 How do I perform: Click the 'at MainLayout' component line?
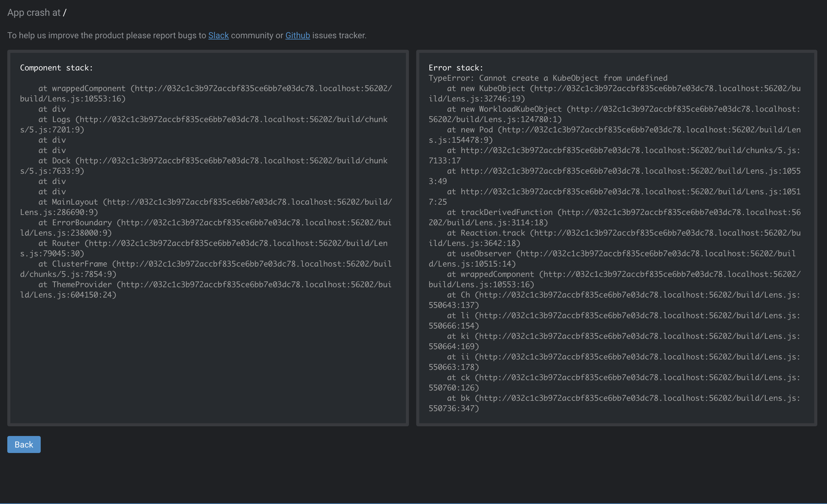click(x=206, y=207)
